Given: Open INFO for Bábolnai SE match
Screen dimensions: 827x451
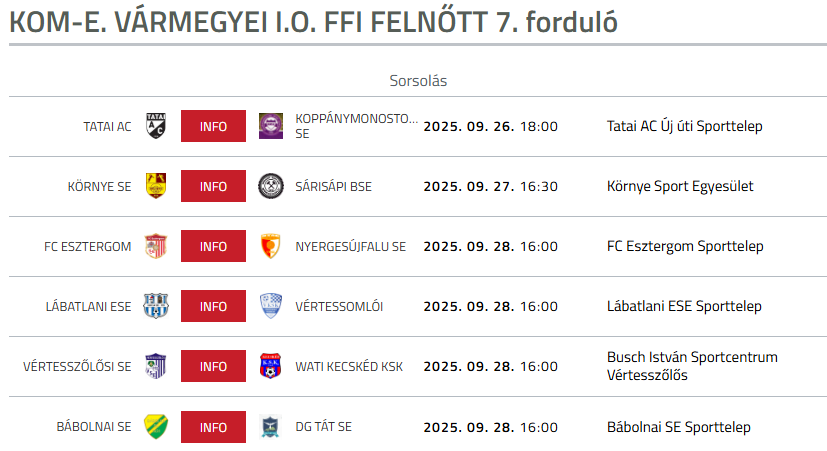Looking at the screenshot, I should tap(213, 426).
